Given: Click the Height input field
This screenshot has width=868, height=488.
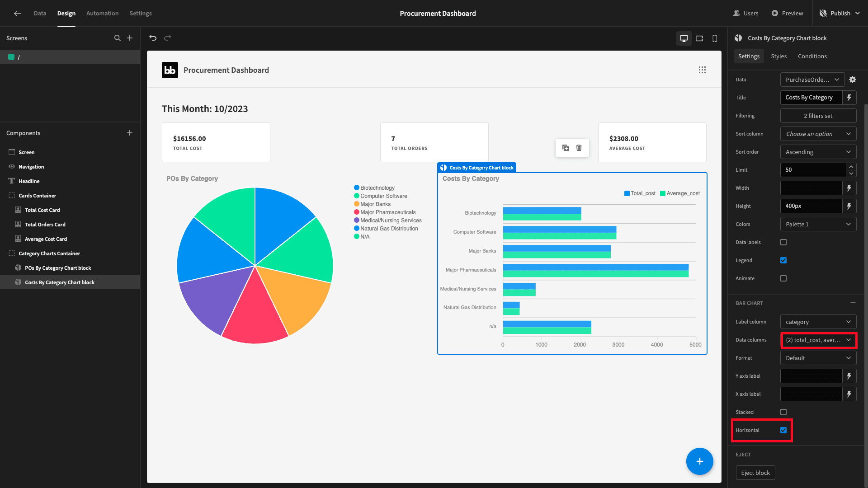Looking at the screenshot, I should [x=811, y=206].
